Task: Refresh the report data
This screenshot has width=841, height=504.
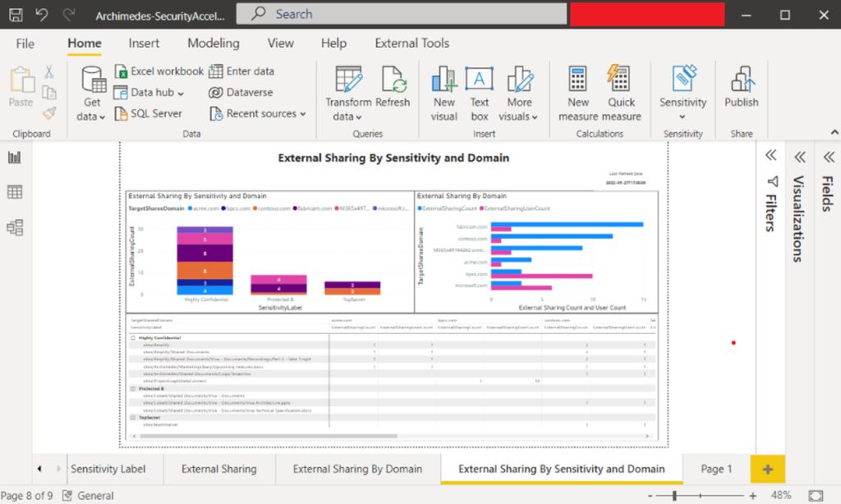Action: (393, 87)
